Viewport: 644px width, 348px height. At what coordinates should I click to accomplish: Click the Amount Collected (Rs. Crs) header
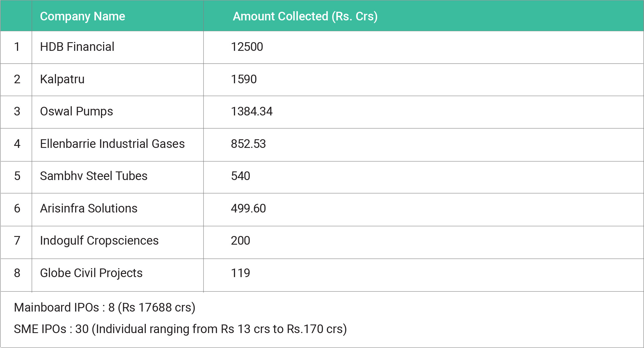[x=305, y=16]
